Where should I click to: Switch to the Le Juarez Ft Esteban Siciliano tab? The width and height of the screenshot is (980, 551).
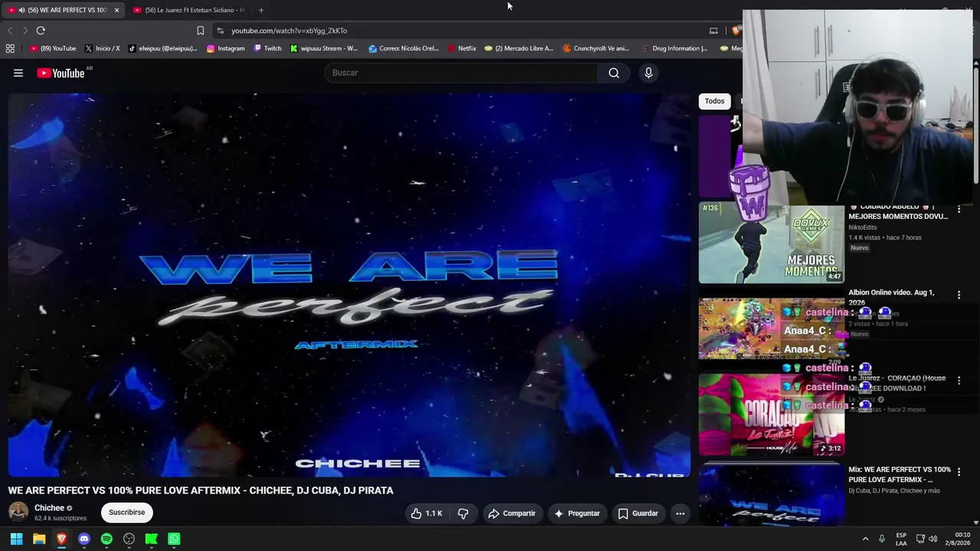[190, 10]
